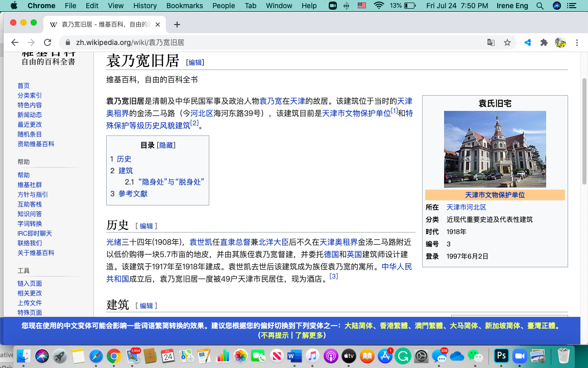Open the History menu in menu bar
The image size is (588, 368).
145,6
